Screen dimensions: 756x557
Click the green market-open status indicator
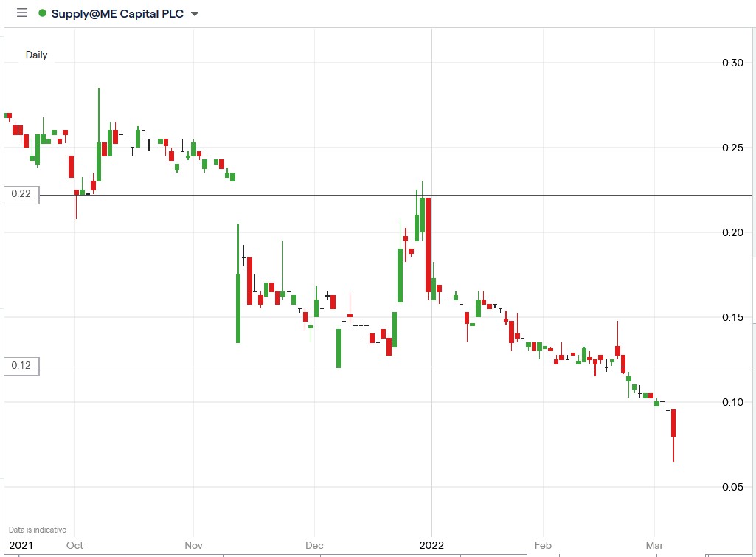click(x=43, y=13)
